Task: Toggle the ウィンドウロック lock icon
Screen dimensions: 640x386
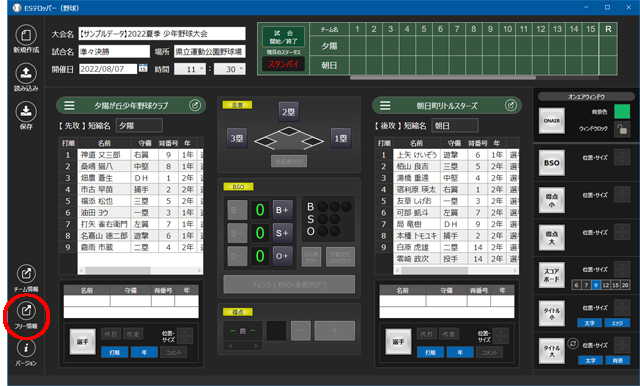Action: pyautogui.click(x=622, y=129)
